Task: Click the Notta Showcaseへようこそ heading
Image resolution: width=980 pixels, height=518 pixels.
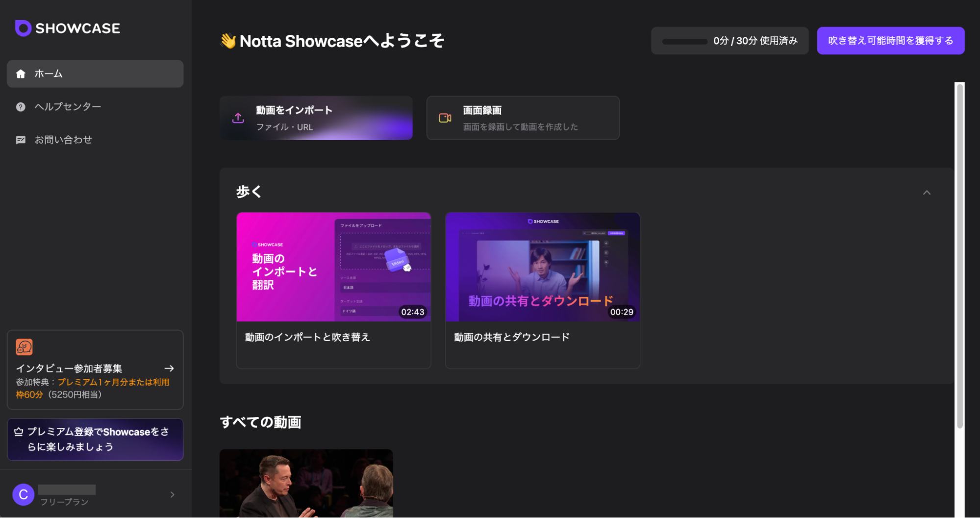Action: [x=342, y=41]
